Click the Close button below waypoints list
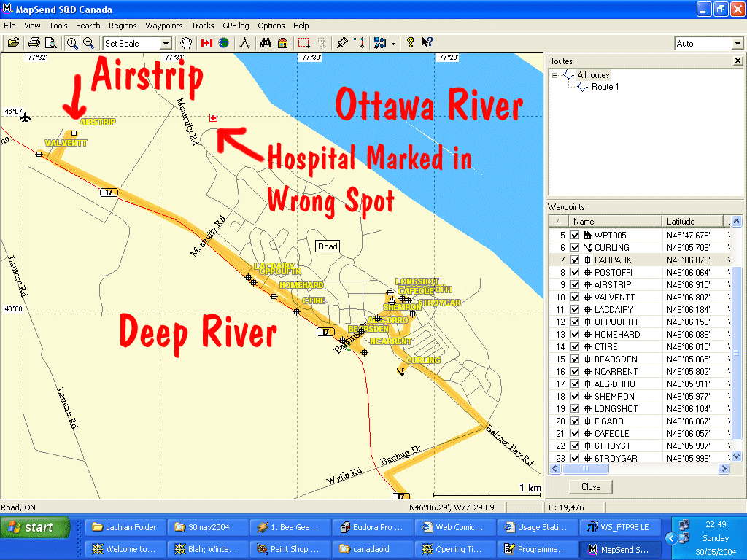 click(591, 487)
